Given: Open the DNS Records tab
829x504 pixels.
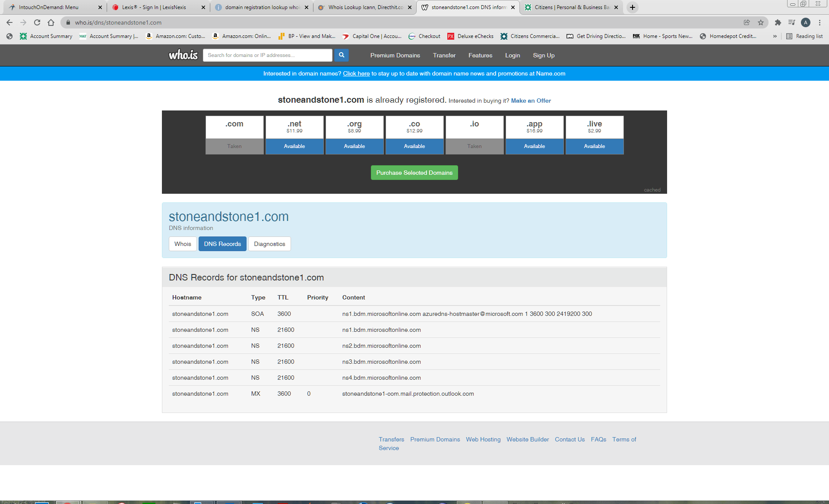Looking at the screenshot, I should (222, 244).
